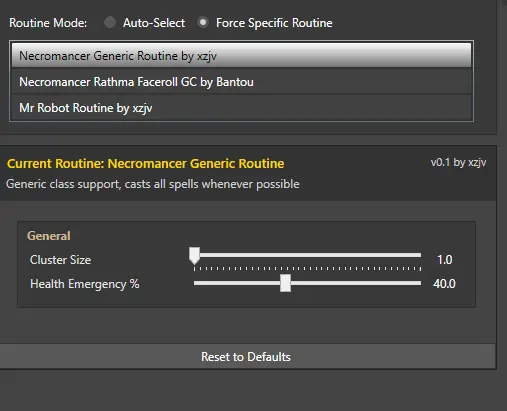Click the Cluster Size slider handle
Image resolution: width=507 pixels, height=411 pixels.
click(194, 256)
